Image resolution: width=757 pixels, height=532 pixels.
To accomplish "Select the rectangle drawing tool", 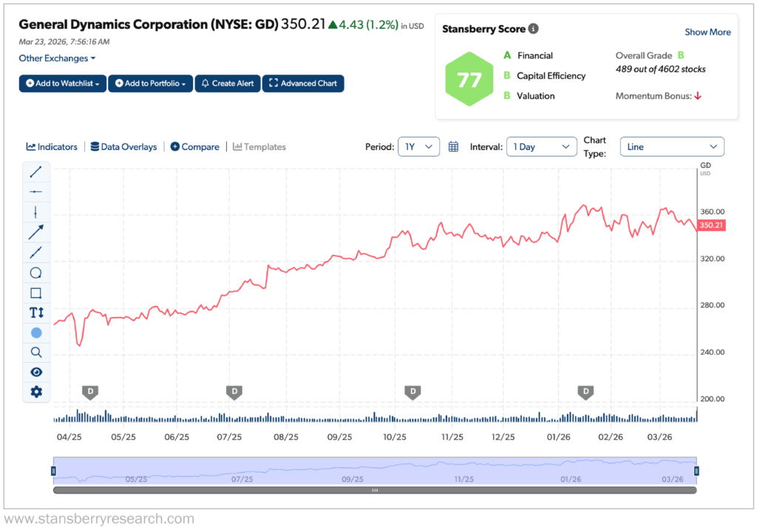I will [x=36, y=293].
